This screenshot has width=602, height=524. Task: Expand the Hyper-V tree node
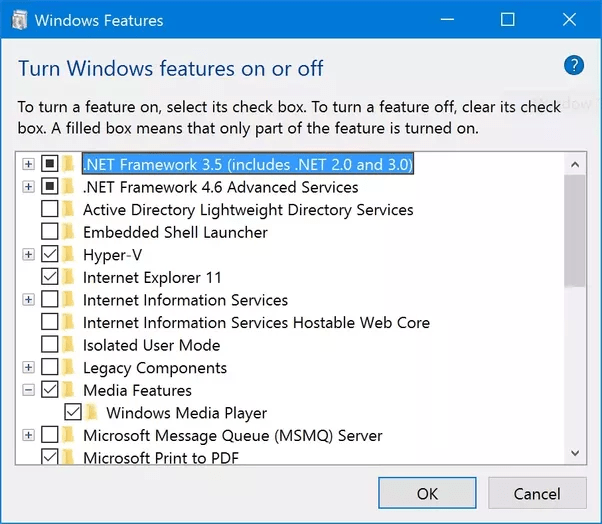click(x=28, y=255)
